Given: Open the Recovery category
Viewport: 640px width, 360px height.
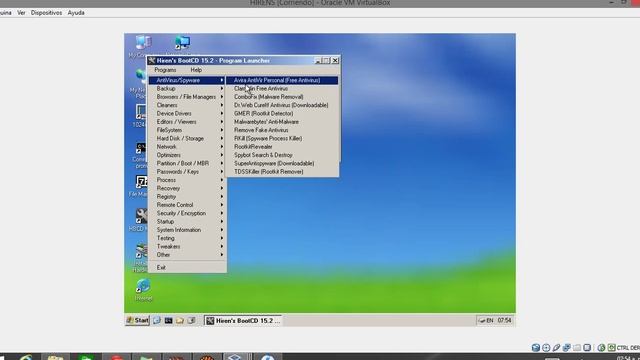Looking at the screenshot, I should click(187, 189).
